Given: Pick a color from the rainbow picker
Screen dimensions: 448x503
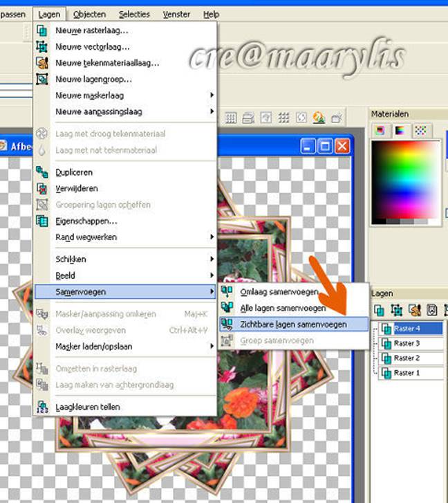Looking at the screenshot, I should click(406, 180).
